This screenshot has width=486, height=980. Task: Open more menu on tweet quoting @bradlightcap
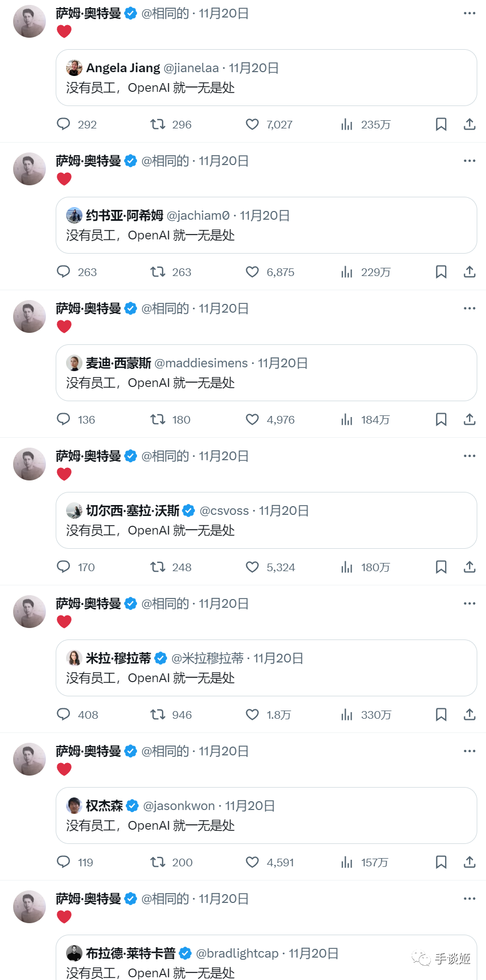(x=470, y=899)
